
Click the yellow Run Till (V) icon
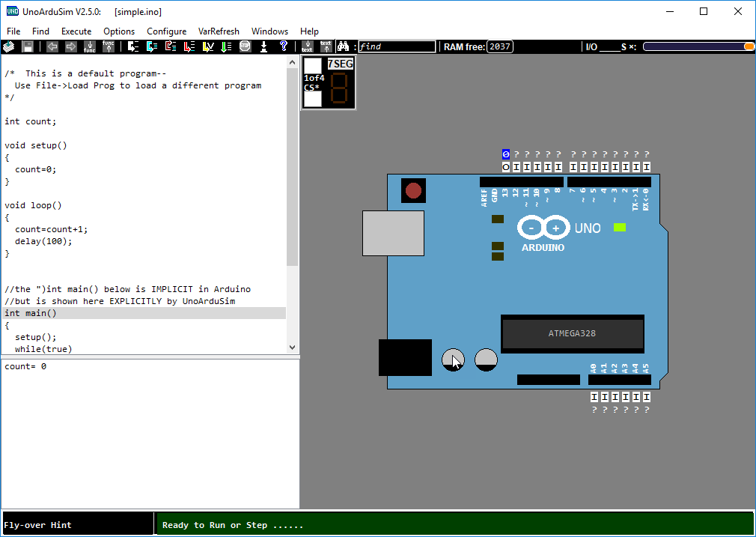point(208,46)
